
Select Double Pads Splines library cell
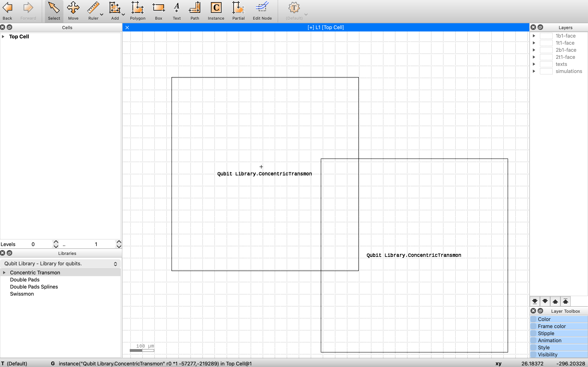(x=34, y=287)
